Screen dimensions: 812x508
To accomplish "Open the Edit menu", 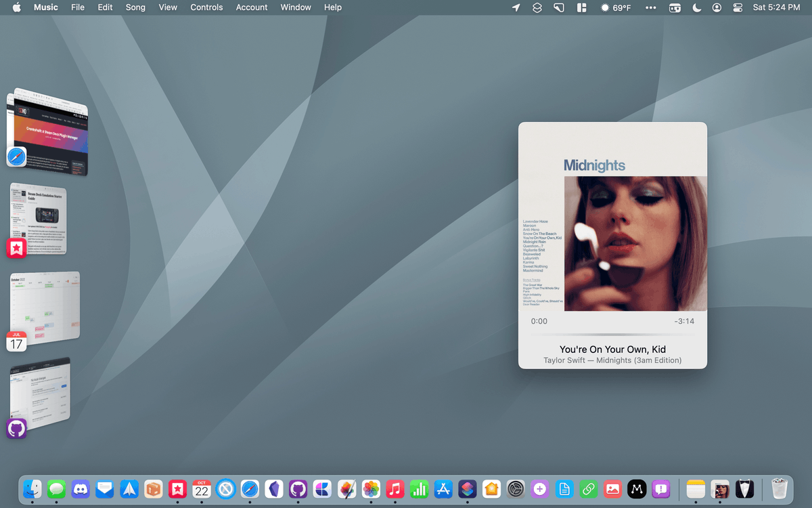I will pos(105,7).
